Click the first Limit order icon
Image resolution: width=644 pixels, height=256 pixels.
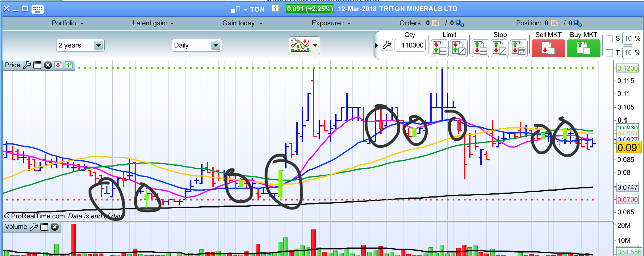tap(440, 48)
